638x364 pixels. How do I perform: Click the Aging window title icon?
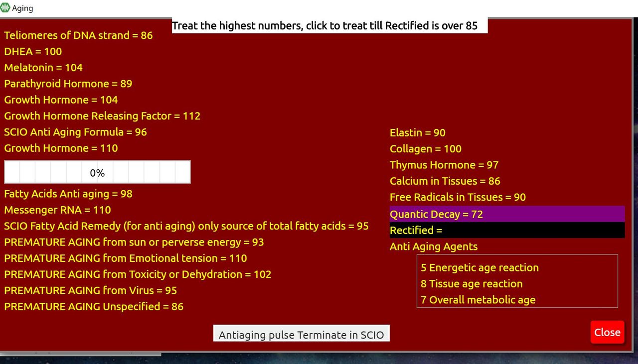[6, 8]
